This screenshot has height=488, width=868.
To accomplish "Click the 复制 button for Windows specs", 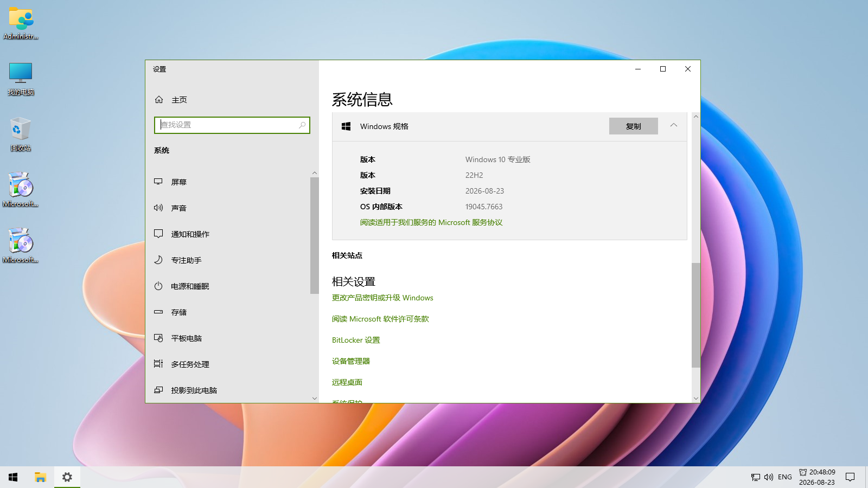I will (x=634, y=126).
